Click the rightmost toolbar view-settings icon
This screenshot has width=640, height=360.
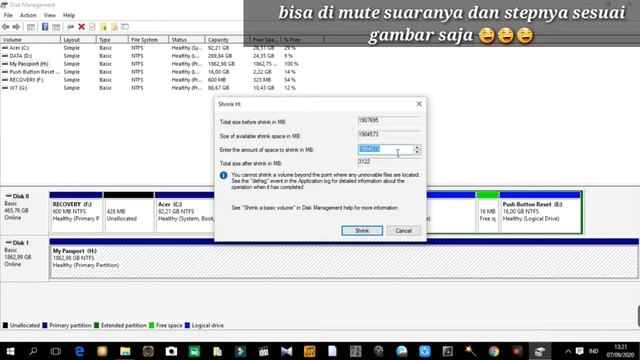pyautogui.click(x=125, y=27)
